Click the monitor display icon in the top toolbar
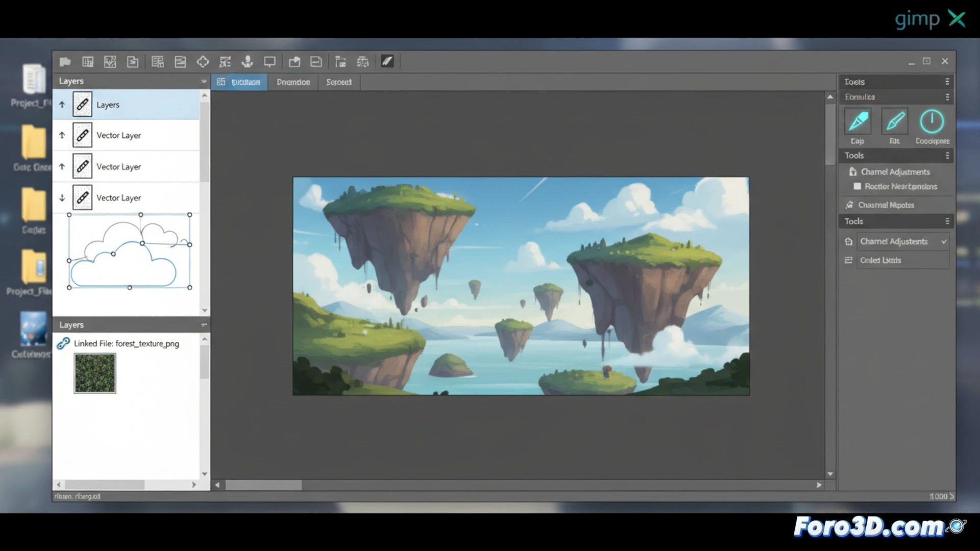The width and height of the screenshot is (980, 551). pos(270,61)
